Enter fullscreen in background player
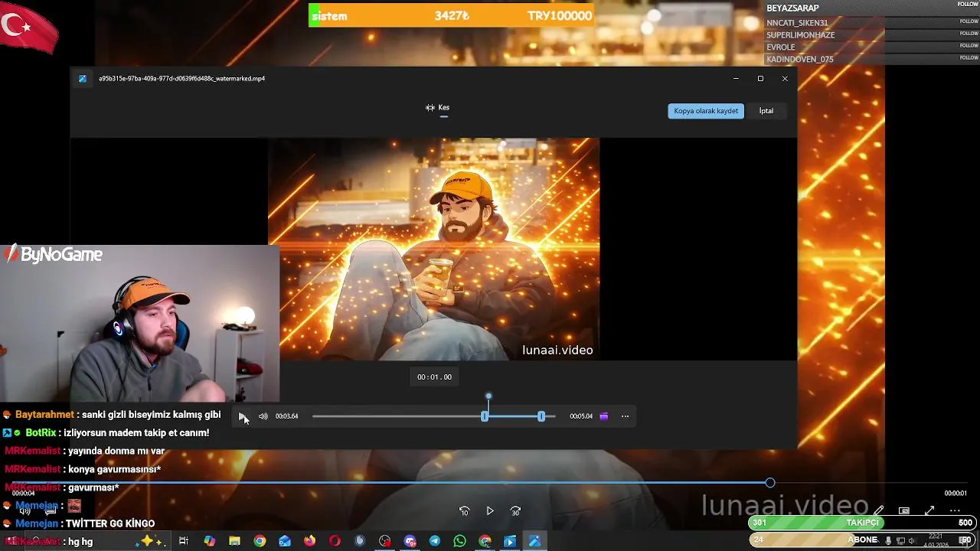The height and width of the screenshot is (551, 980). (929, 510)
